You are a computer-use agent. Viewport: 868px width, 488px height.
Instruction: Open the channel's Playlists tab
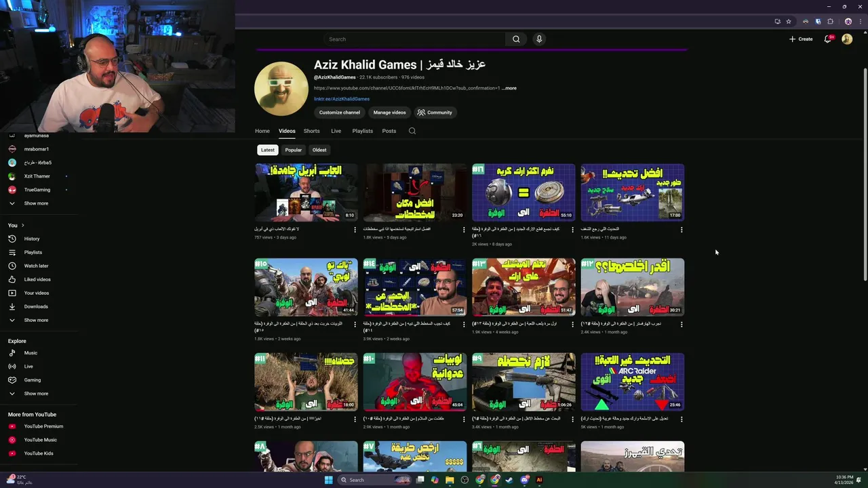coord(362,131)
